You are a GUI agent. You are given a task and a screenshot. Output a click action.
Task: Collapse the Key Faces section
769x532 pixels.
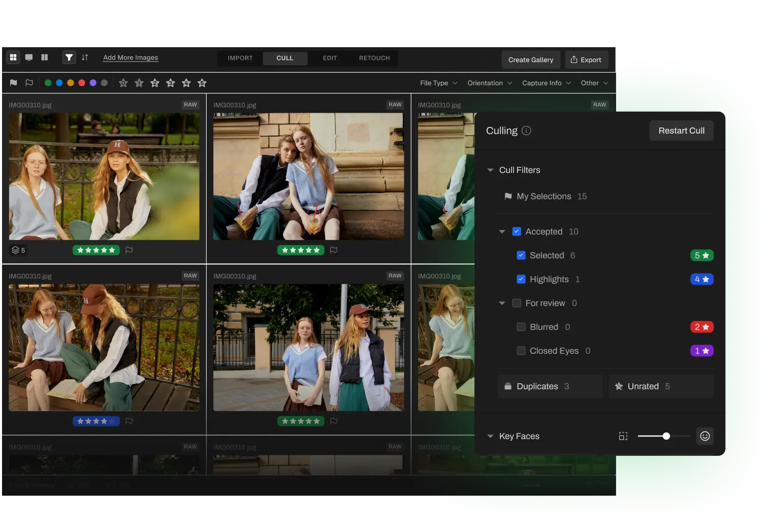click(x=490, y=436)
